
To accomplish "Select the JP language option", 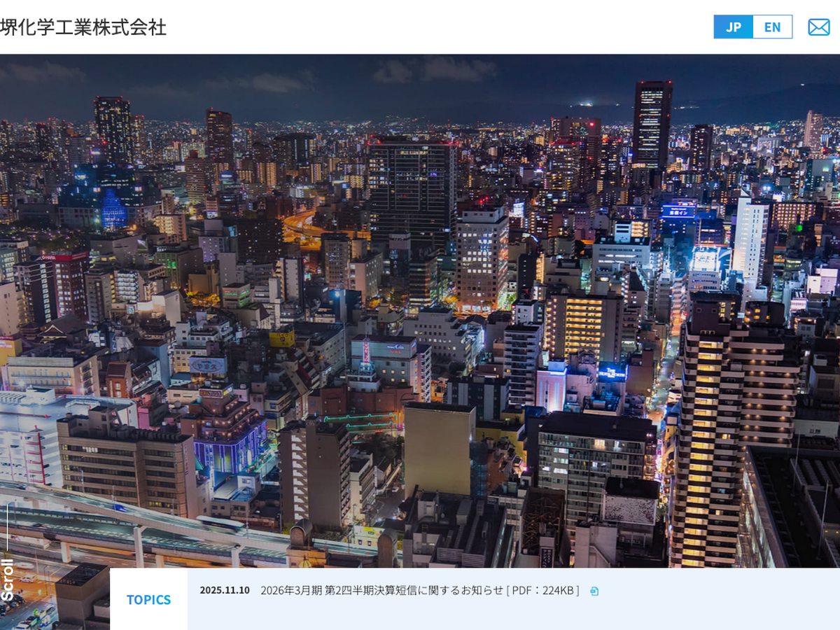I will (733, 27).
